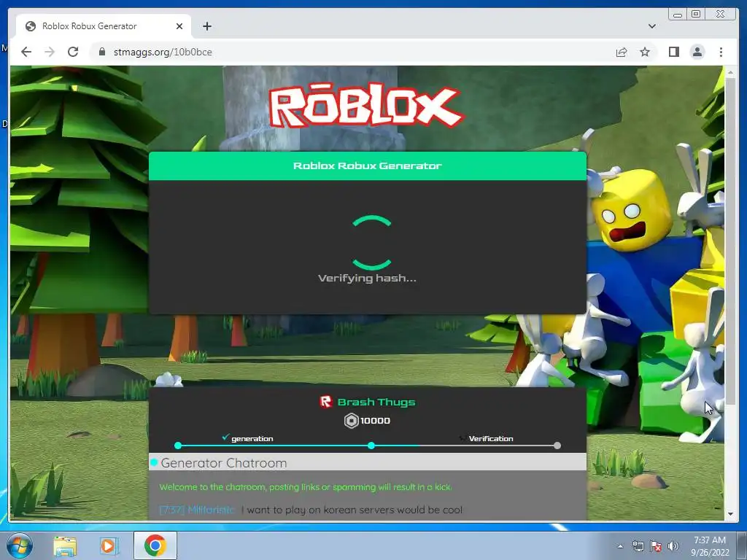Click the Roblox logo image
The width and height of the screenshot is (747, 560).
point(365,105)
